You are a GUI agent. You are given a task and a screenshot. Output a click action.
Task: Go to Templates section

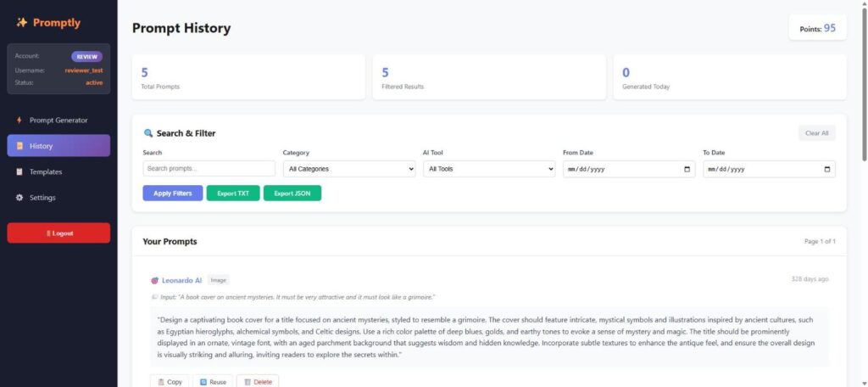click(58, 172)
